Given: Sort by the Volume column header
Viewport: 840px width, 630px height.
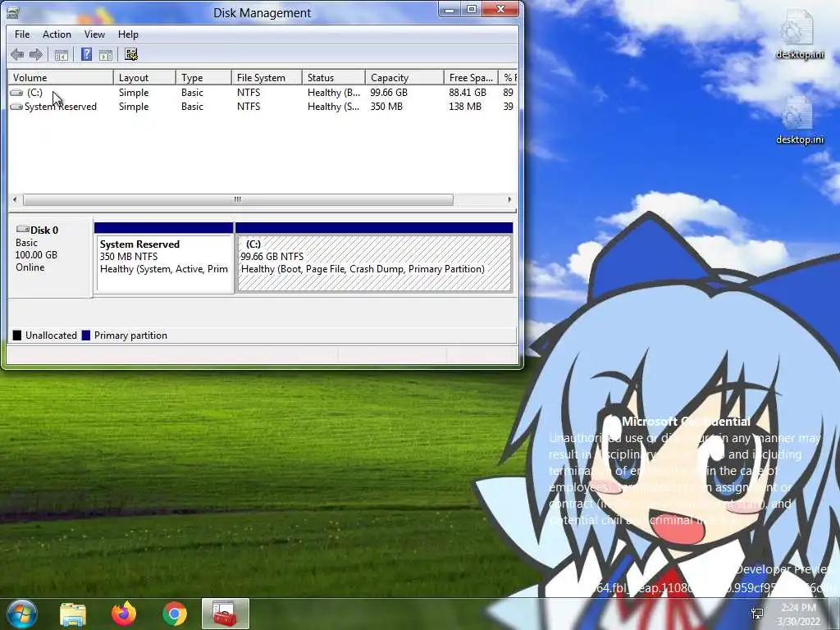Looking at the screenshot, I should tap(61, 78).
